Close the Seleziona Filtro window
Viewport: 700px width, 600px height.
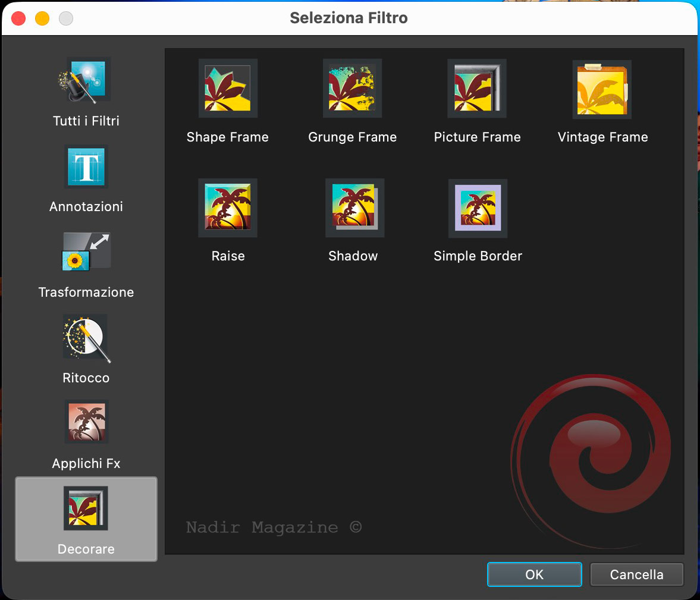[x=18, y=18]
